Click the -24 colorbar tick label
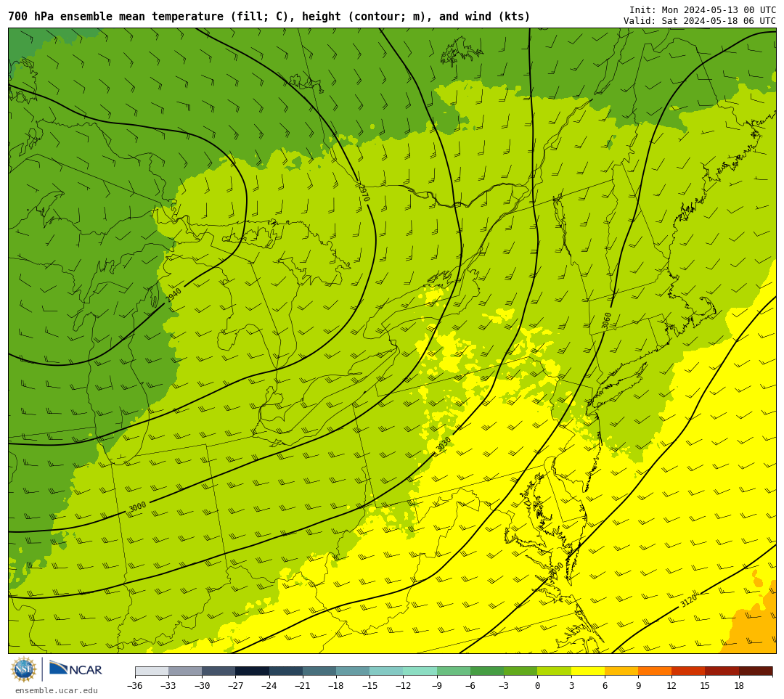784x699 pixels. pos(269,685)
